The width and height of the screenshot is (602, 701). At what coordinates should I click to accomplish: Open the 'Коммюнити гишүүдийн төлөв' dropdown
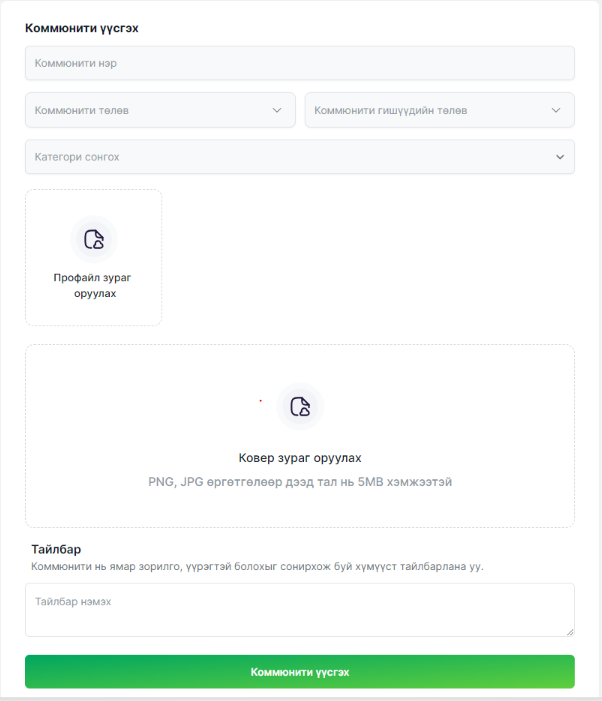[430, 110]
